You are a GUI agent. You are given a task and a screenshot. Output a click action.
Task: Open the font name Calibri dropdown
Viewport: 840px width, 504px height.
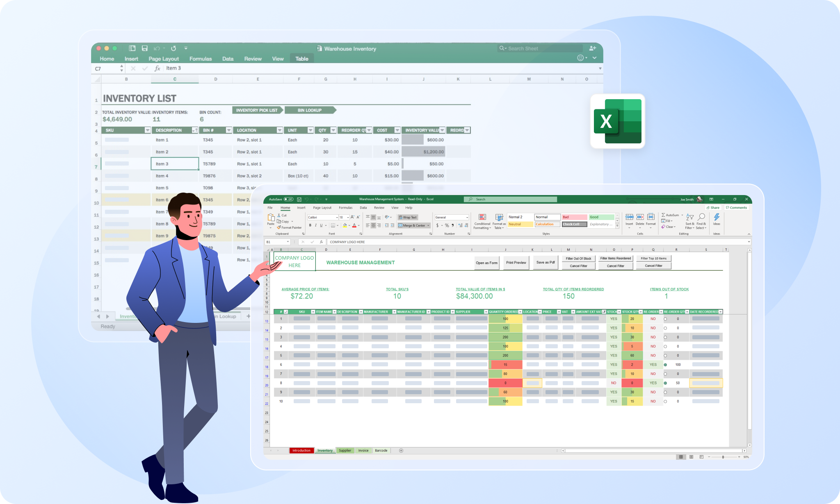pos(337,218)
